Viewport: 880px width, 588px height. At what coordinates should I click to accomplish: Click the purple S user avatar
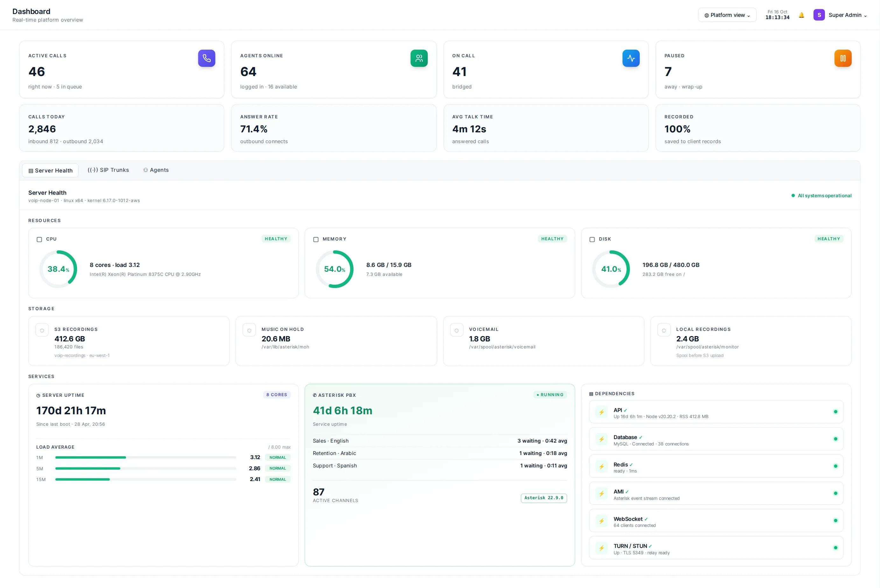pos(819,15)
